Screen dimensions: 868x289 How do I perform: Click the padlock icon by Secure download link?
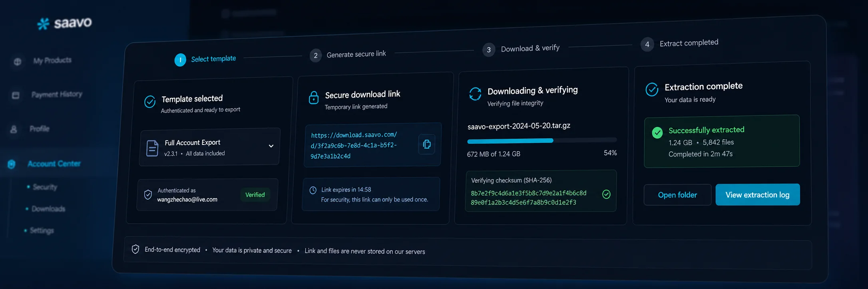[x=314, y=97]
